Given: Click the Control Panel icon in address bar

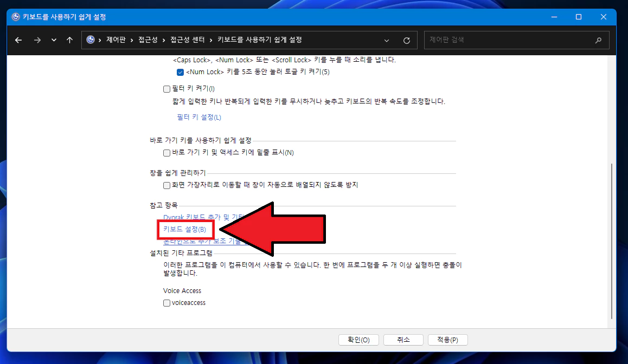Looking at the screenshot, I should [91, 40].
